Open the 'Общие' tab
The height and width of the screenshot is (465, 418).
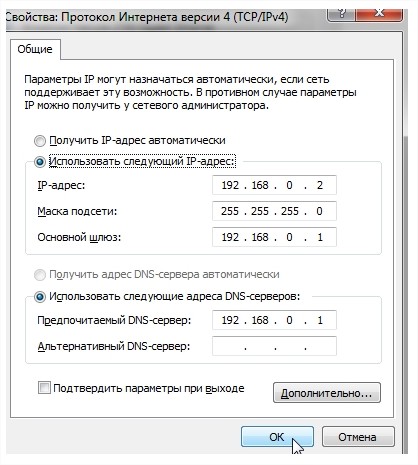pos(35,49)
